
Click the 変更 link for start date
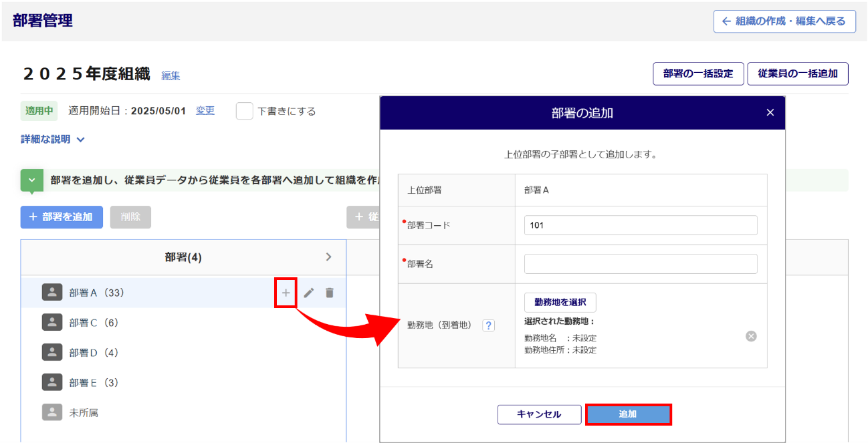click(205, 110)
